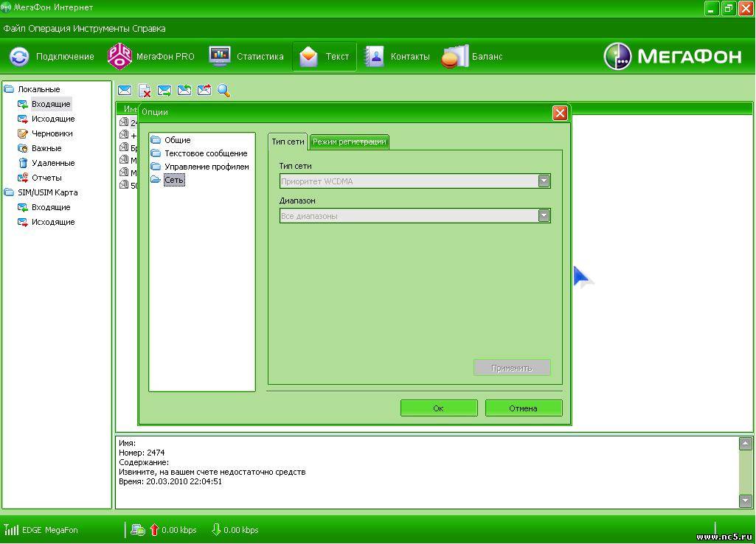Open the Статистика section
The height and width of the screenshot is (544, 756).
point(246,57)
